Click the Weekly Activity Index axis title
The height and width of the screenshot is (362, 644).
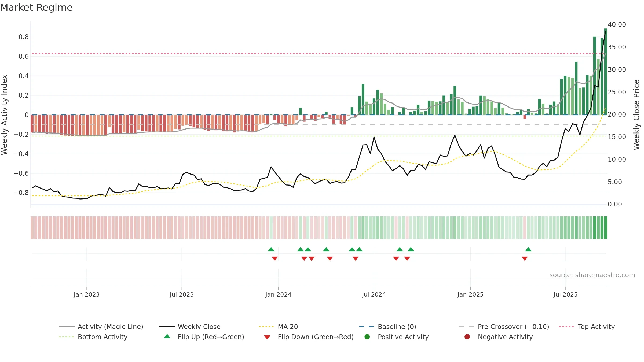pos(5,115)
